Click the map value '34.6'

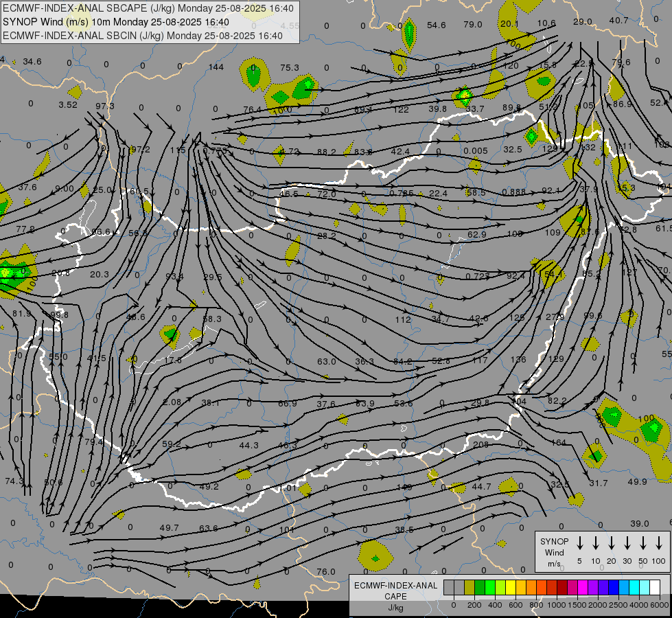tap(32, 62)
